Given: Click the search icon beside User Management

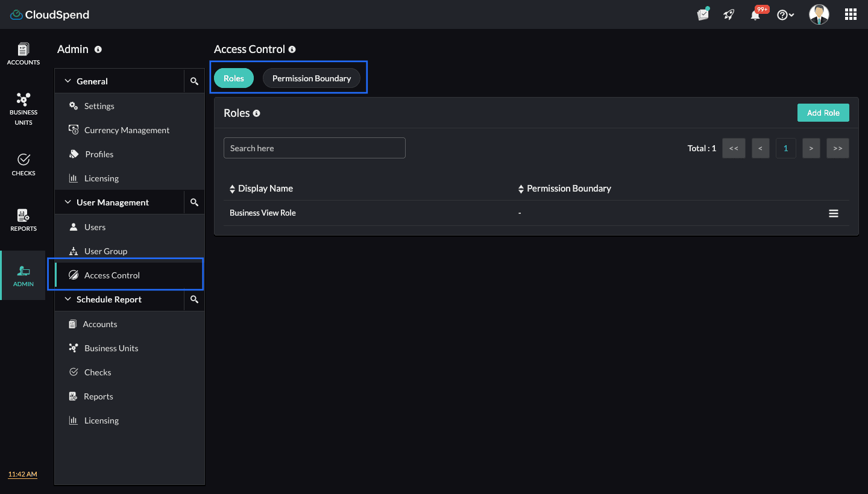Looking at the screenshot, I should (194, 202).
